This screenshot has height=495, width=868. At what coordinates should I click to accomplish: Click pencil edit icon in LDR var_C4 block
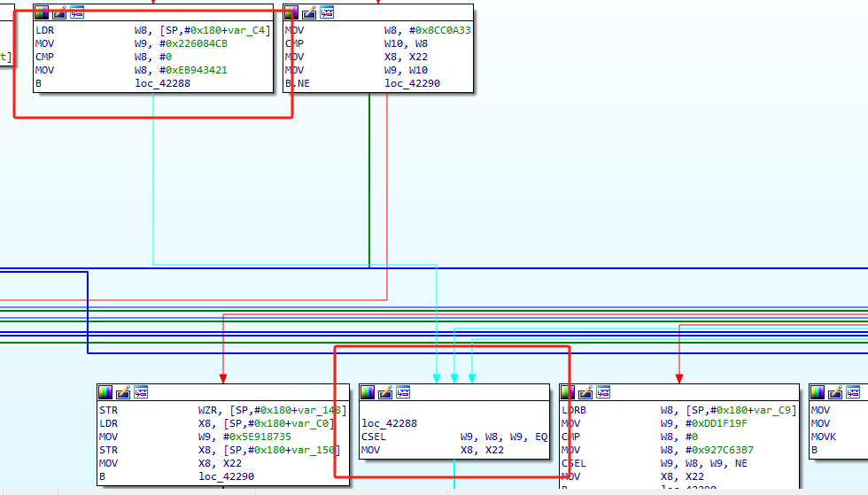pos(59,12)
